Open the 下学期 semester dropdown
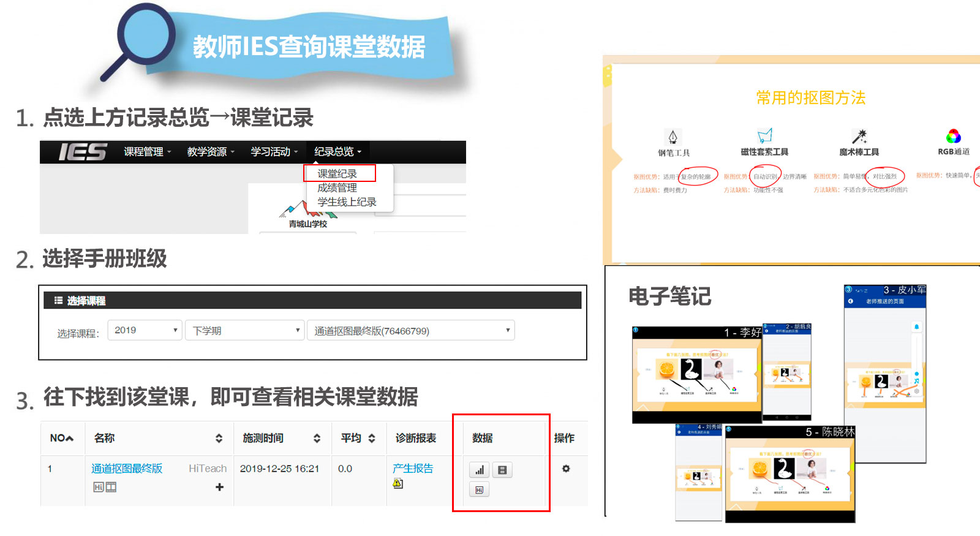This screenshot has height=536, width=980. (244, 330)
